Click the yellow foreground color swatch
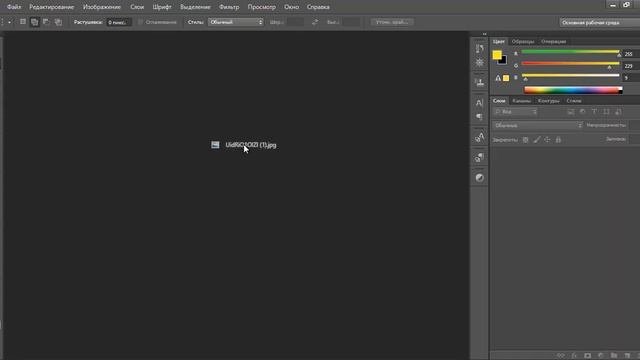This screenshot has height=360, width=640. tap(496, 54)
